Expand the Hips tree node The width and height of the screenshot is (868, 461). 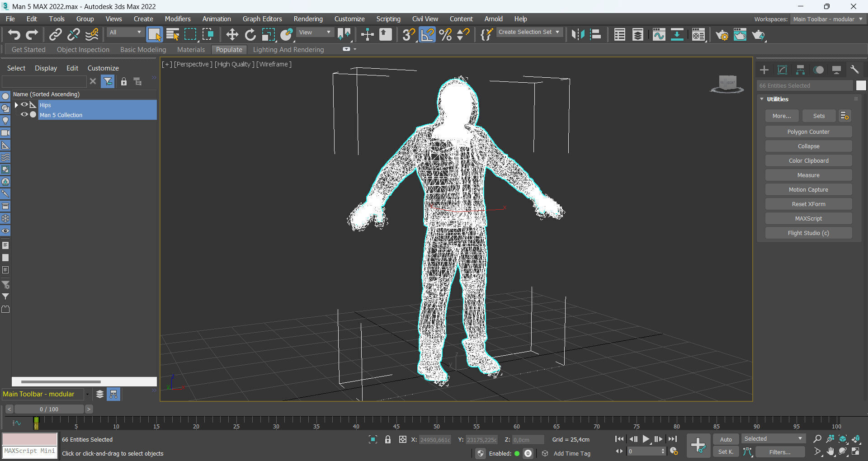click(16, 105)
